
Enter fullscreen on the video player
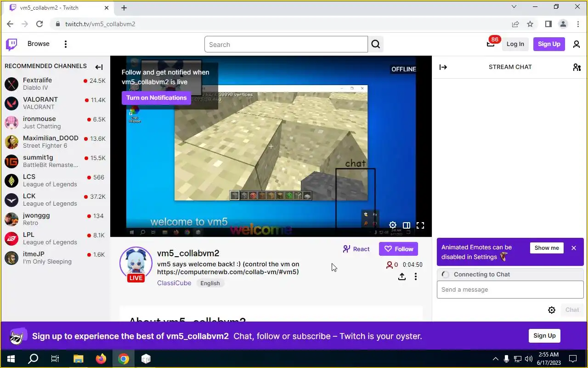pyautogui.click(x=420, y=225)
